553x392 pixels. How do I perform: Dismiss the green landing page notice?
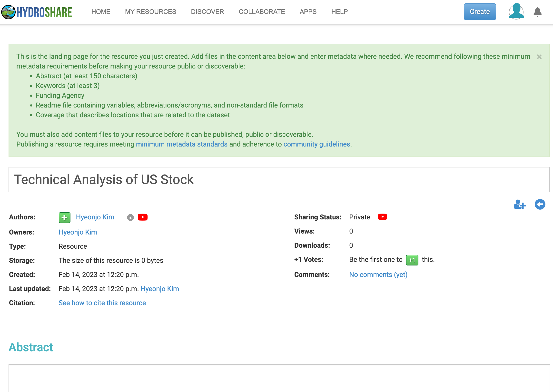point(539,57)
